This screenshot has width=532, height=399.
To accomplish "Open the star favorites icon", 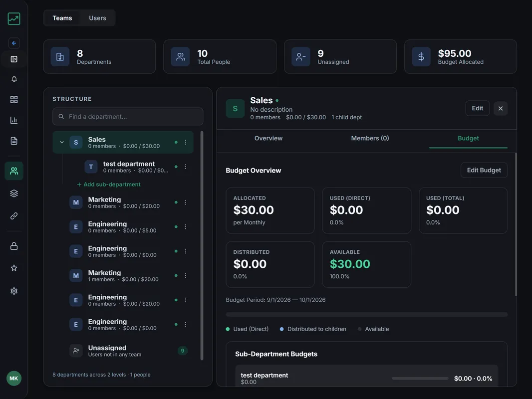I will [14, 268].
